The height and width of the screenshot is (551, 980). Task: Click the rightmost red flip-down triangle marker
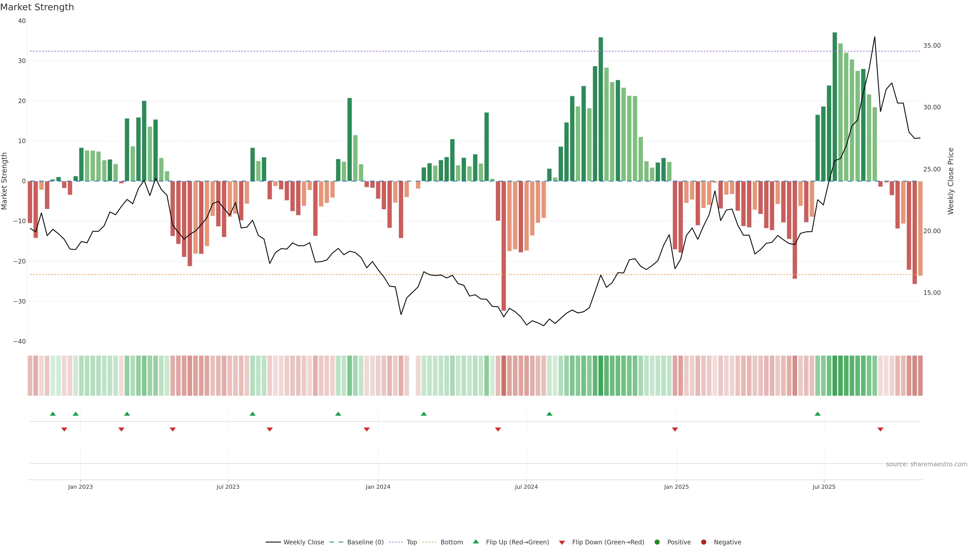880,429
